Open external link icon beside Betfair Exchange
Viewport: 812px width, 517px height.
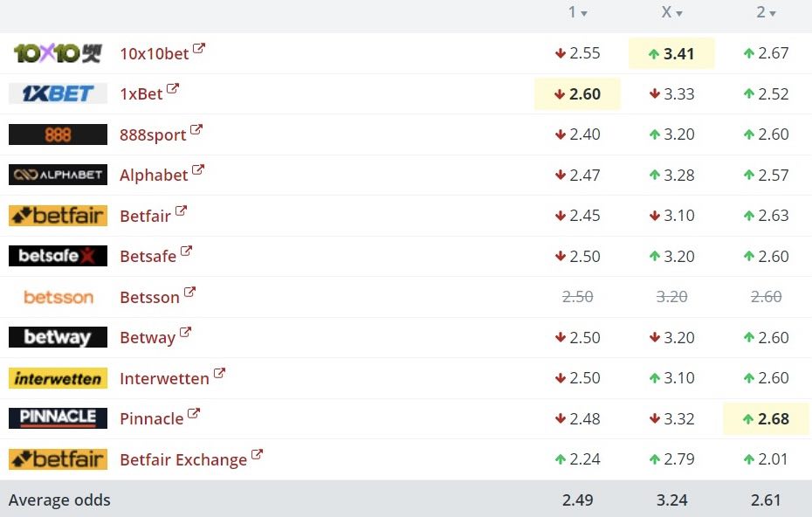point(257,455)
